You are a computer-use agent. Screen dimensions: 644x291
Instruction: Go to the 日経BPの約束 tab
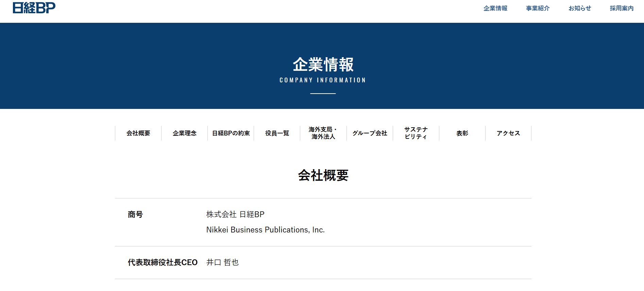coord(231,133)
